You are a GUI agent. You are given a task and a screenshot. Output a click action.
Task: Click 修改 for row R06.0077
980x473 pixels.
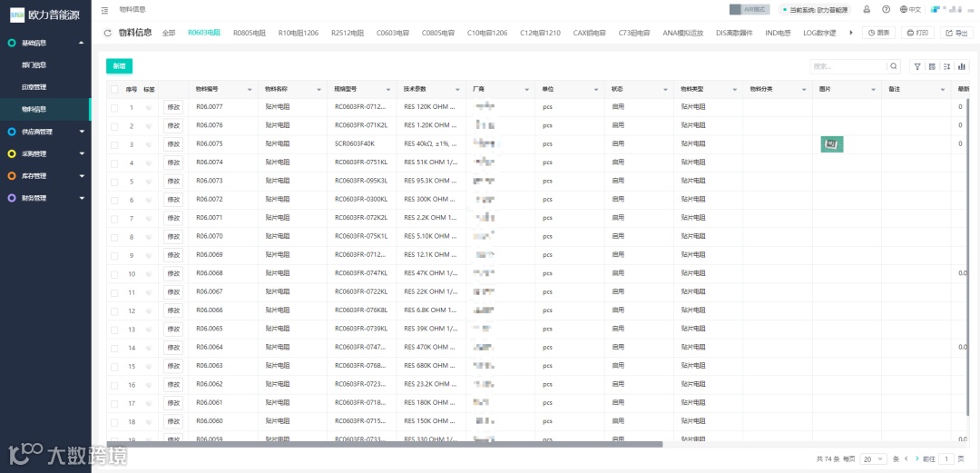click(173, 108)
